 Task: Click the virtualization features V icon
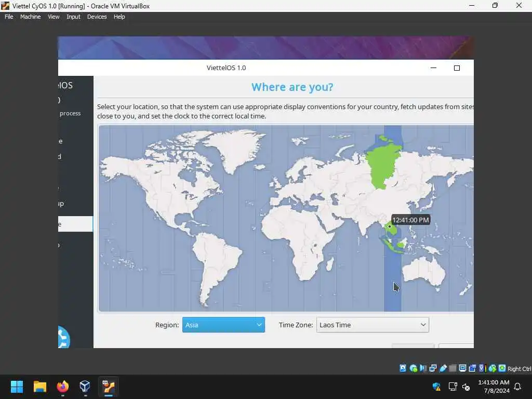click(482, 368)
